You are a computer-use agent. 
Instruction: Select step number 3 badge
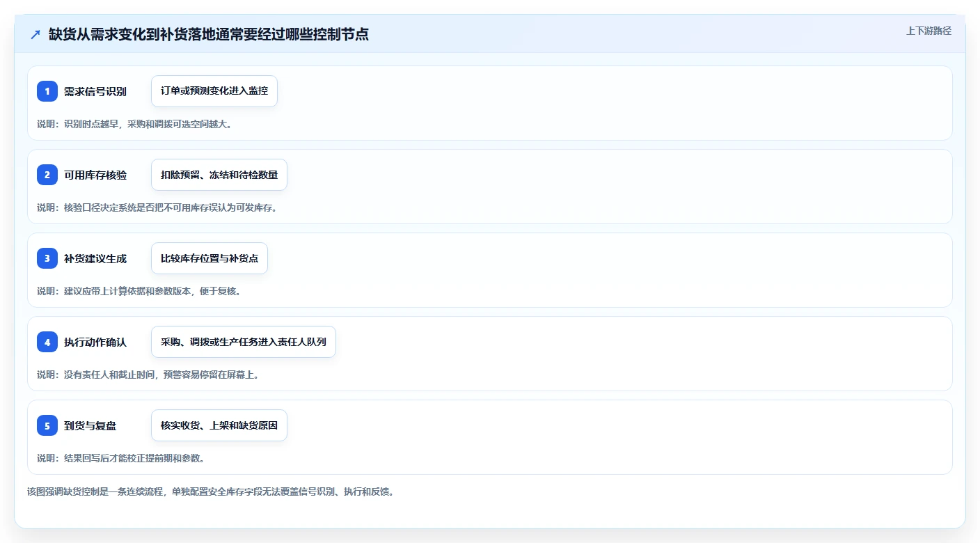pos(47,258)
